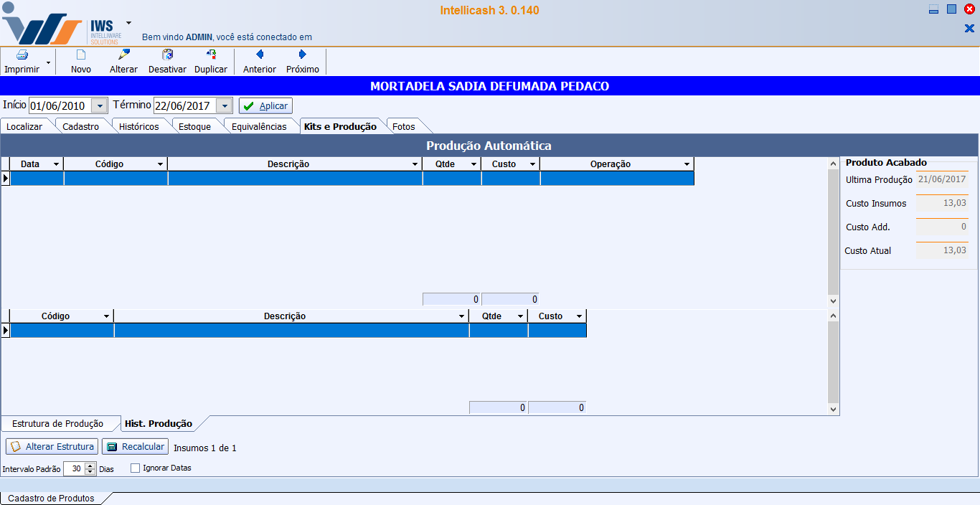
Task: Click the lower grid scroll-up arrow
Action: pos(833,315)
